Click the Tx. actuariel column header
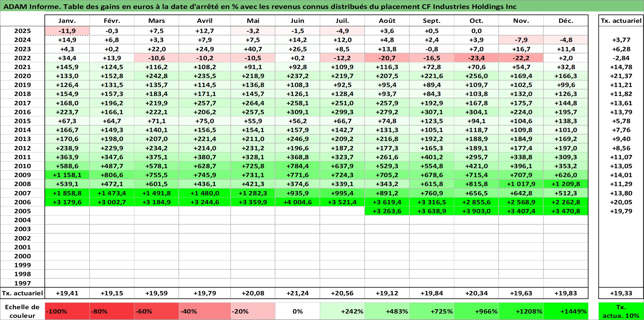This screenshot has height=320, width=644. click(621, 21)
